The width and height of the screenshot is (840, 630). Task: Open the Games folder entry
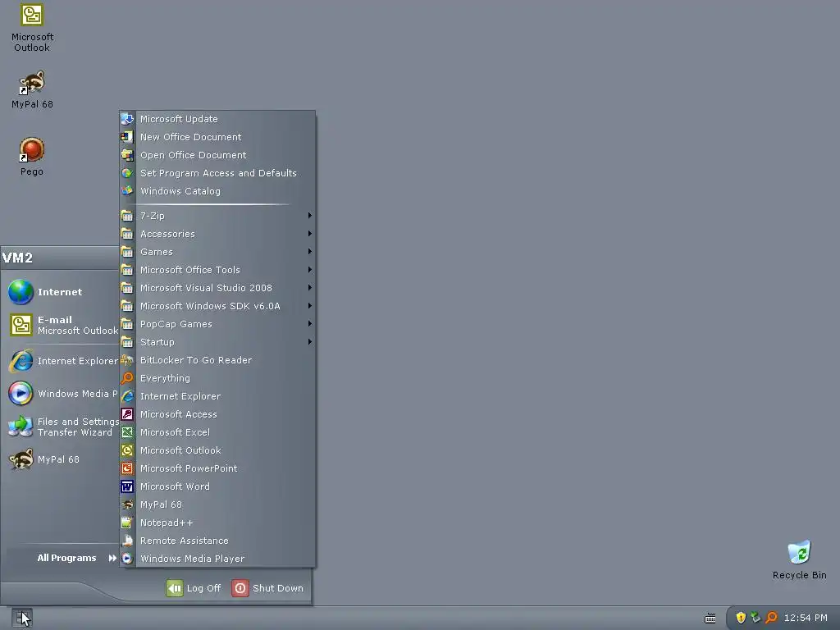pos(217,252)
